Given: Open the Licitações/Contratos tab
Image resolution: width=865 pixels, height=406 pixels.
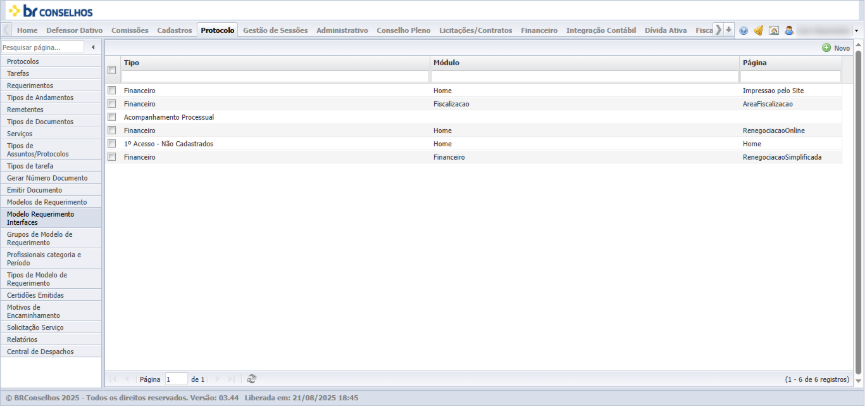Looking at the screenshot, I should (476, 30).
